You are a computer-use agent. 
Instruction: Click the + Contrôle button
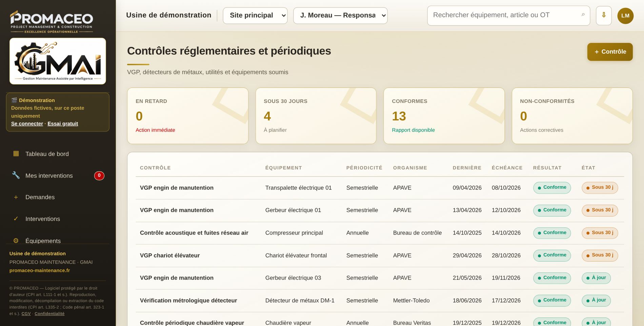click(610, 52)
